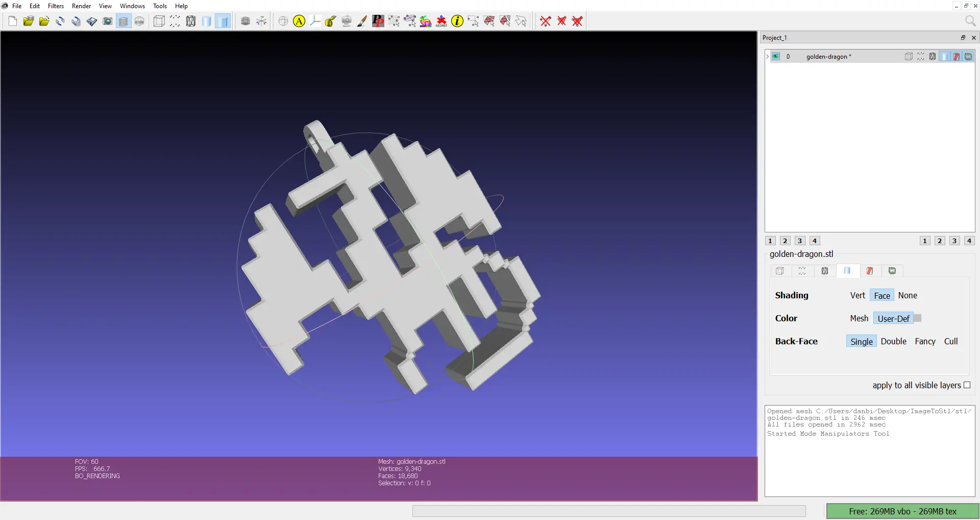Screen dimensions: 980x520
Task: Check 'apply to all visible layers'
Action: pos(967,385)
